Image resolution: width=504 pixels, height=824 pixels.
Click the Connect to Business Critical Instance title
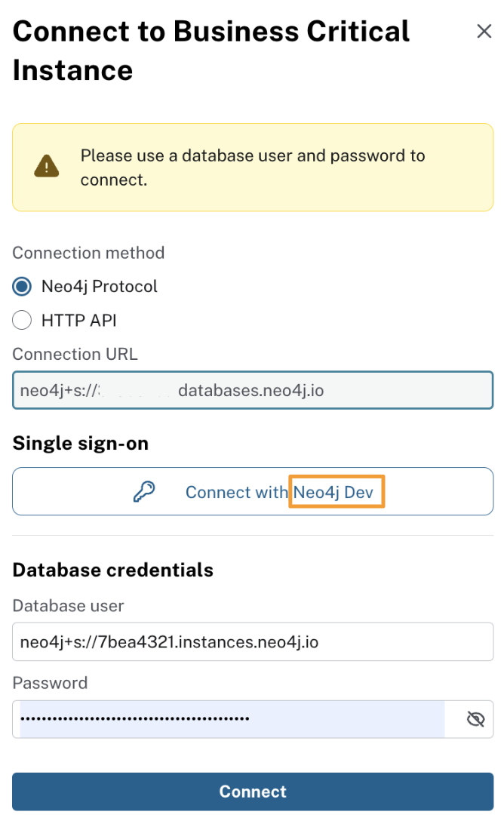211,51
